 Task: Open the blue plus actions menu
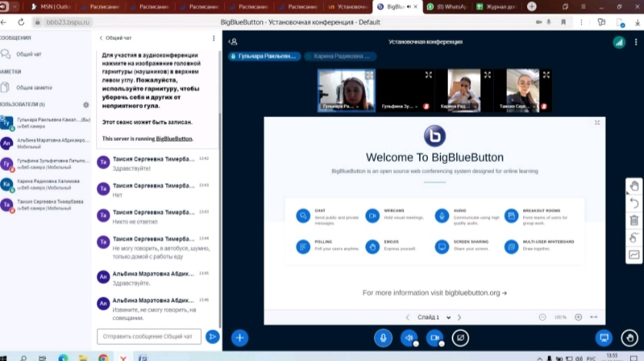(239, 337)
